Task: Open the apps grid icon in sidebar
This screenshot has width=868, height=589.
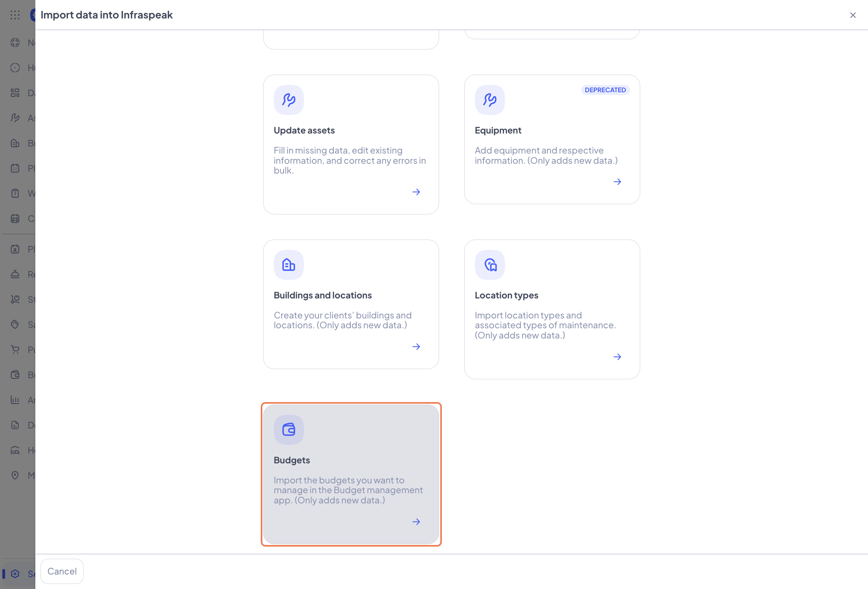Action: (x=15, y=15)
